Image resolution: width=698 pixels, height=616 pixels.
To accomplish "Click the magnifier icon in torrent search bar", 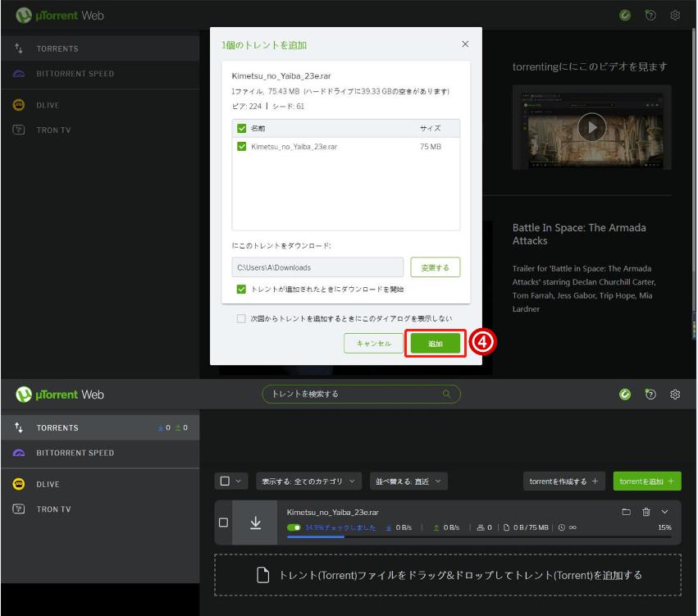I will pos(447,394).
